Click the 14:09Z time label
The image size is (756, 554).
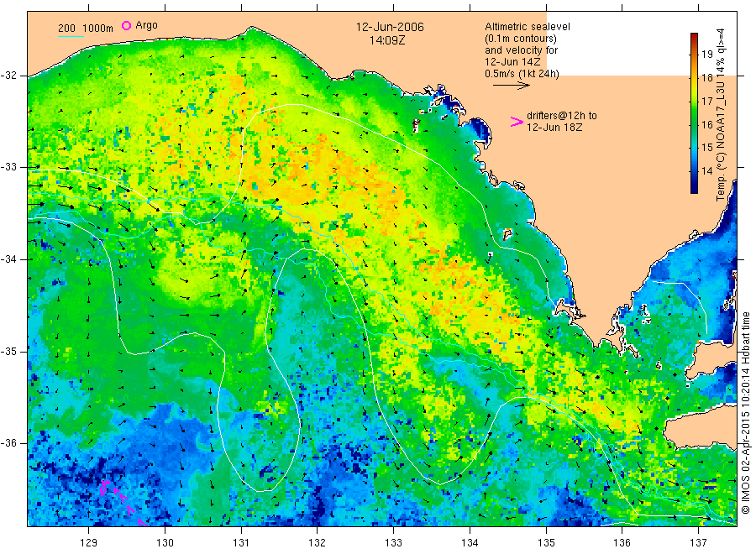pyautogui.click(x=387, y=40)
